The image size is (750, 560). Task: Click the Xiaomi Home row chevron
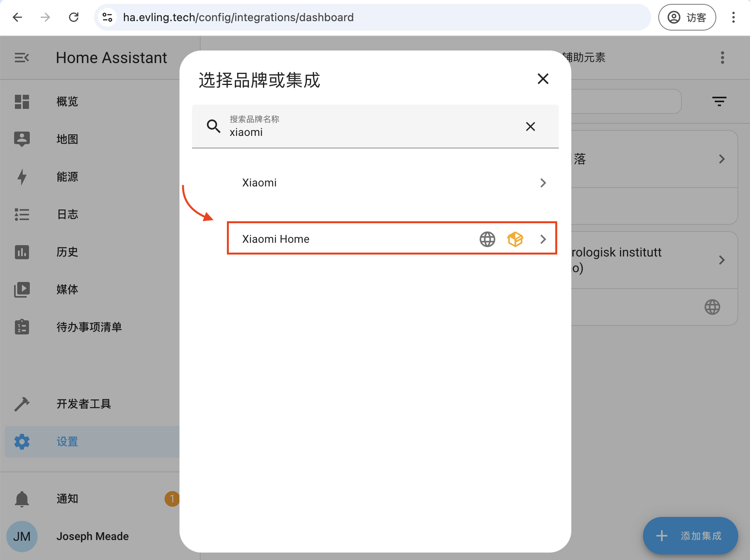[543, 239]
